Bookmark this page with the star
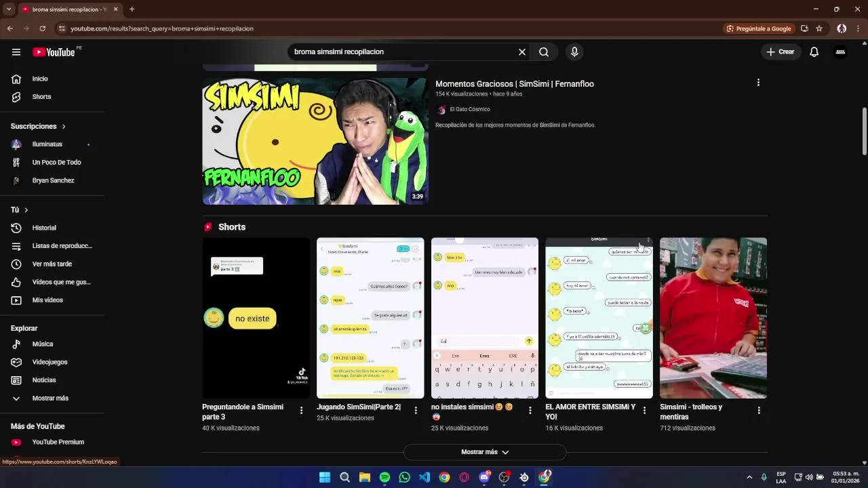Screen dimensions: 868x488 click(x=819, y=28)
